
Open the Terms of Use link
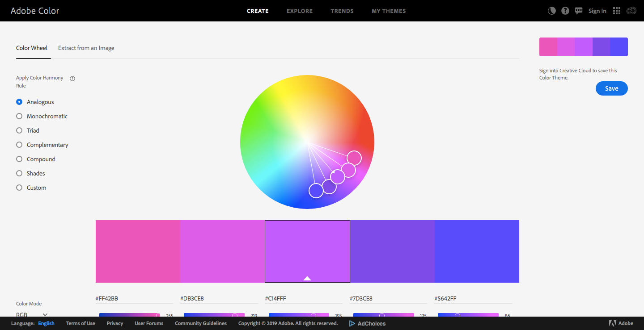pyautogui.click(x=80, y=323)
